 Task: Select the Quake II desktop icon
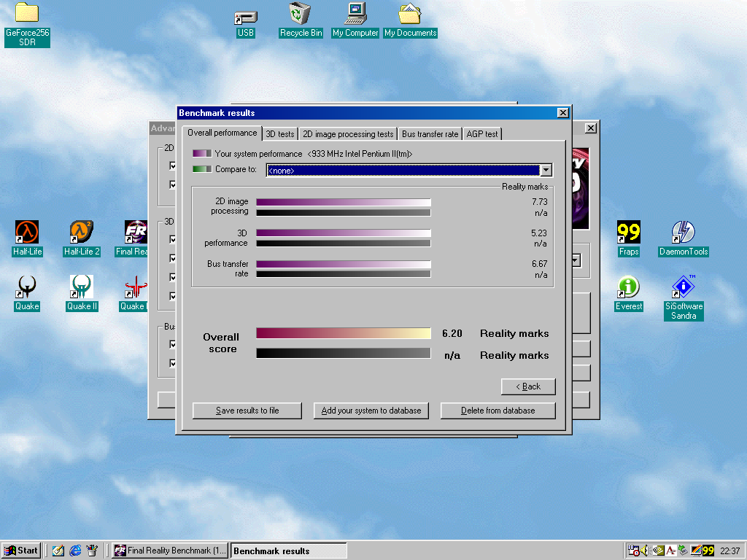(x=82, y=287)
